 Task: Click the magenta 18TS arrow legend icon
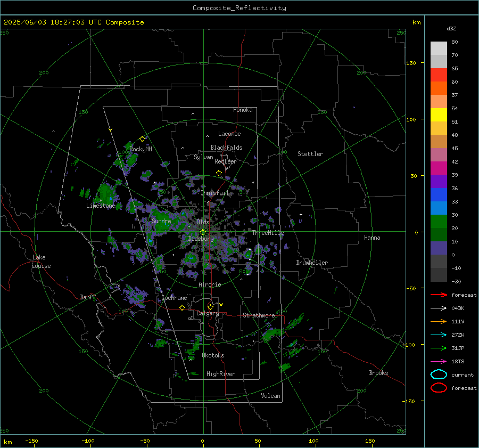pyautogui.click(x=439, y=362)
